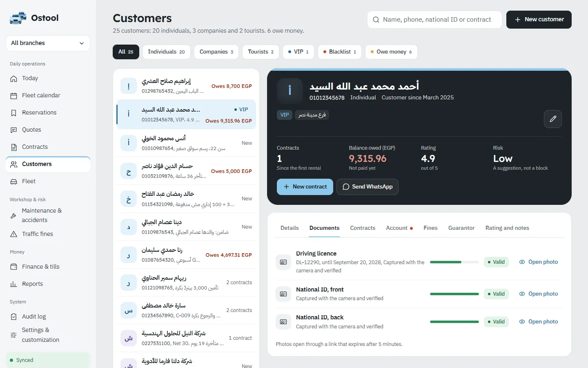Open the Account tab
The height and width of the screenshot is (368, 588).
(x=399, y=228)
